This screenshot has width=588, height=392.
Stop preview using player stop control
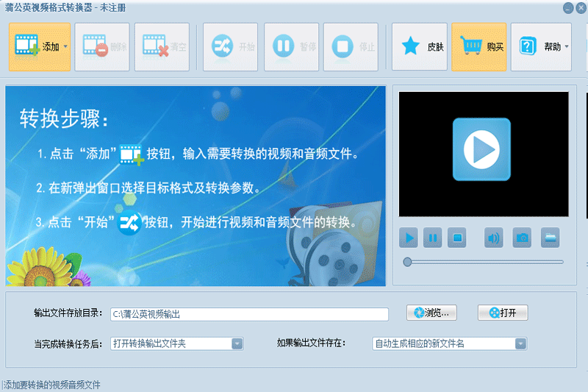(457, 238)
